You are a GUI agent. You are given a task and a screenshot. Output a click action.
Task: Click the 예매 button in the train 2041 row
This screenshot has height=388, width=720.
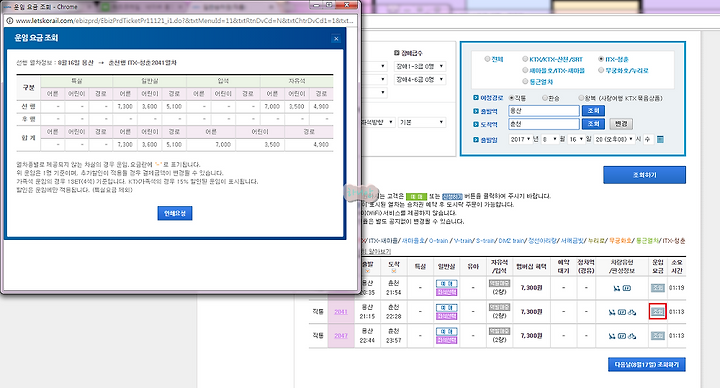446,308
